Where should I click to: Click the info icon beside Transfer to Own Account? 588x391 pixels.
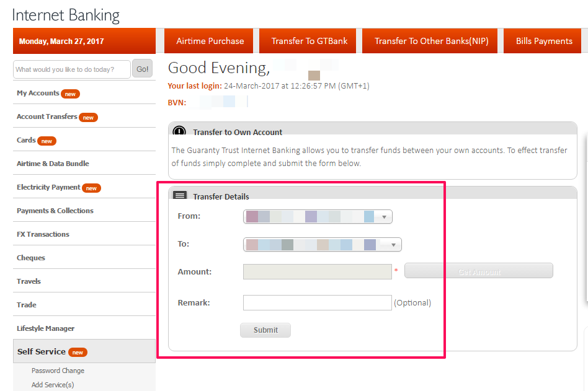click(x=179, y=131)
